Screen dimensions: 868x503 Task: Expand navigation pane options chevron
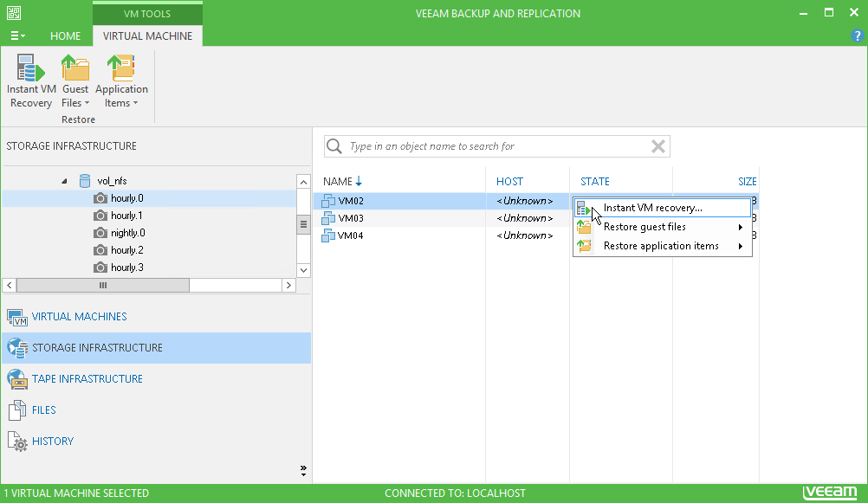[x=303, y=470]
